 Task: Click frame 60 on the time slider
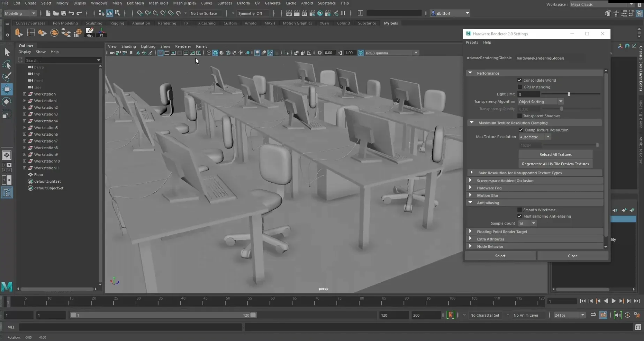coord(272,301)
